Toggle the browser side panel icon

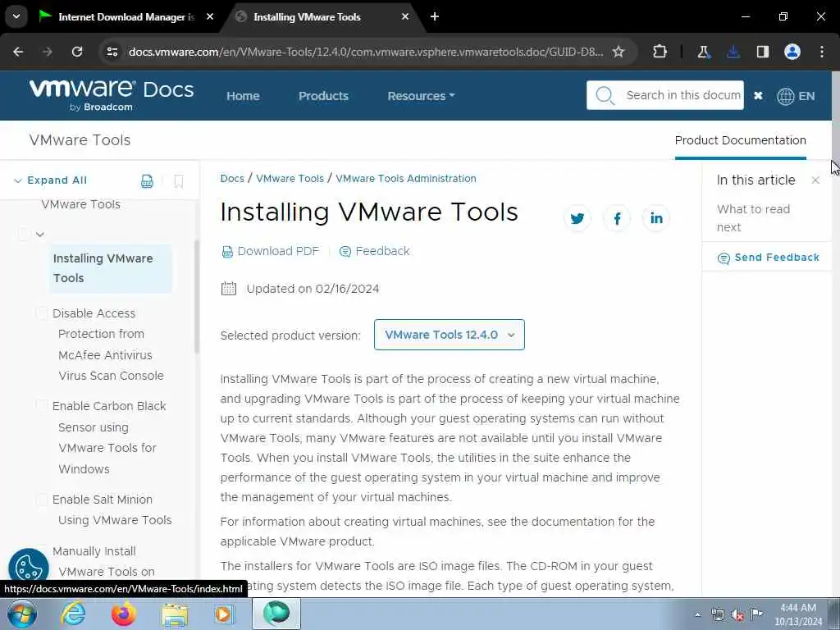763,52
